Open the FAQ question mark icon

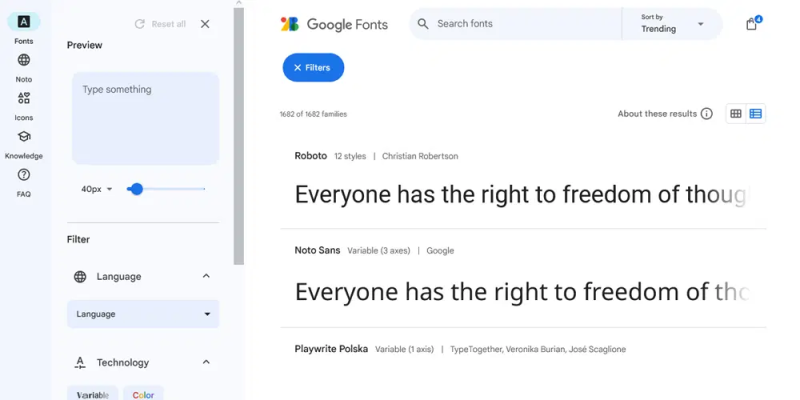coord(23,174)
